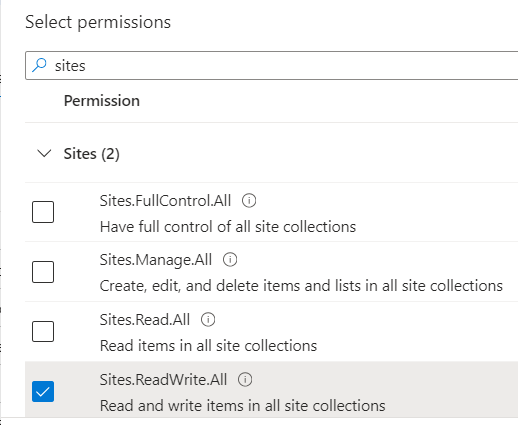Click the magnifier search icon
Image resolution: width=518 pixels, height=425 pixels.
click(x=39, y=65)
